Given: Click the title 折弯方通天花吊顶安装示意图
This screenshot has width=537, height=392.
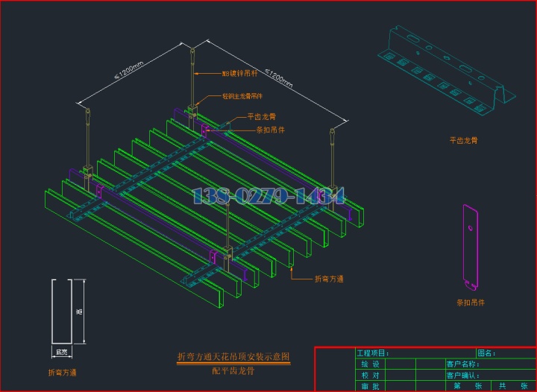Looking at the screenshot, I should click(x=232, y=357).
